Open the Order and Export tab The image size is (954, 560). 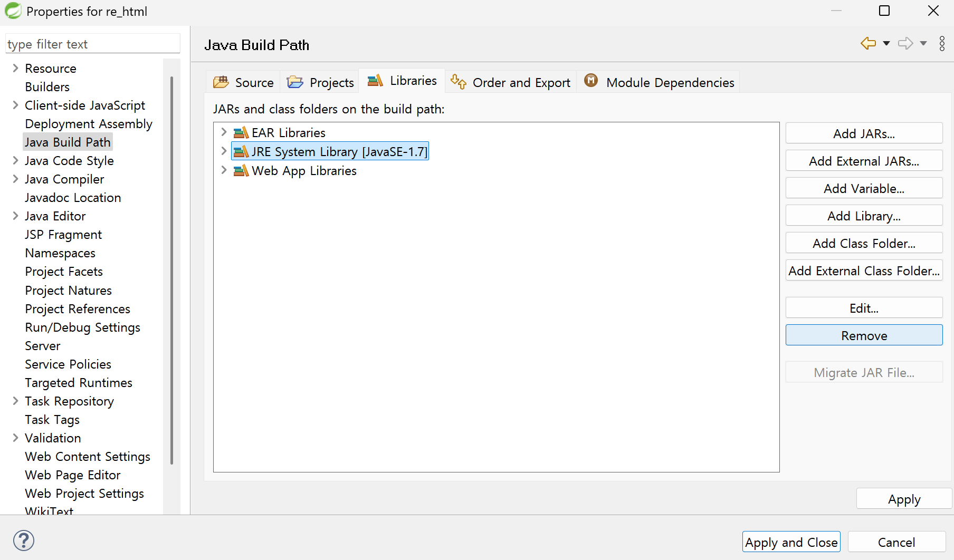510,82
